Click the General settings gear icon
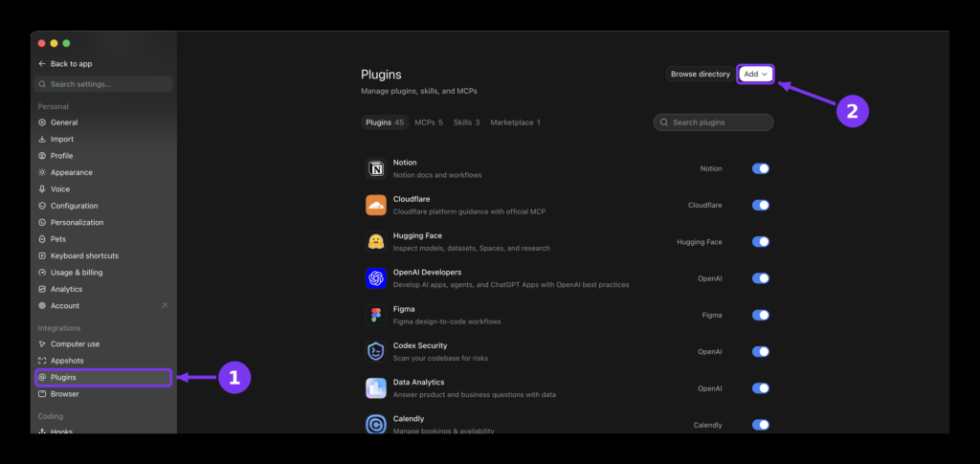This screenshot has width=980, height=464. point(42,122)
